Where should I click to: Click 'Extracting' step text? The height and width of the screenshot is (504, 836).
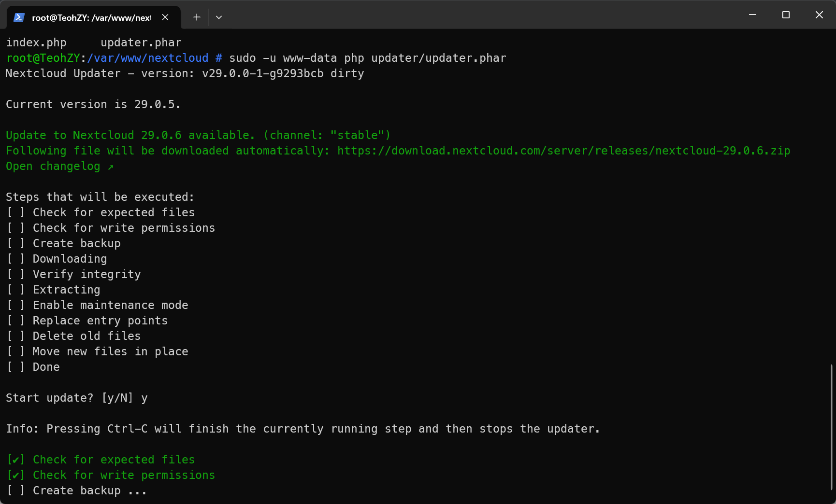[67, 290]
